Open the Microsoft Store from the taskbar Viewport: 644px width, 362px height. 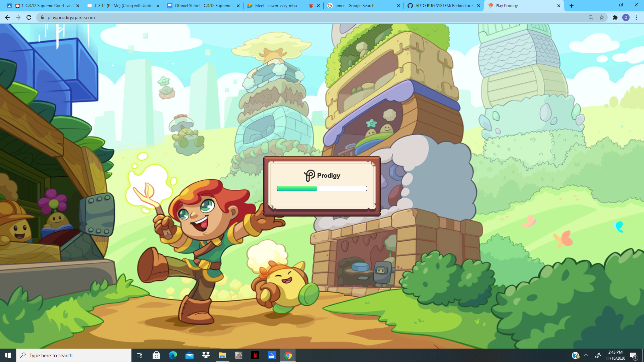(x=156, y=355)
